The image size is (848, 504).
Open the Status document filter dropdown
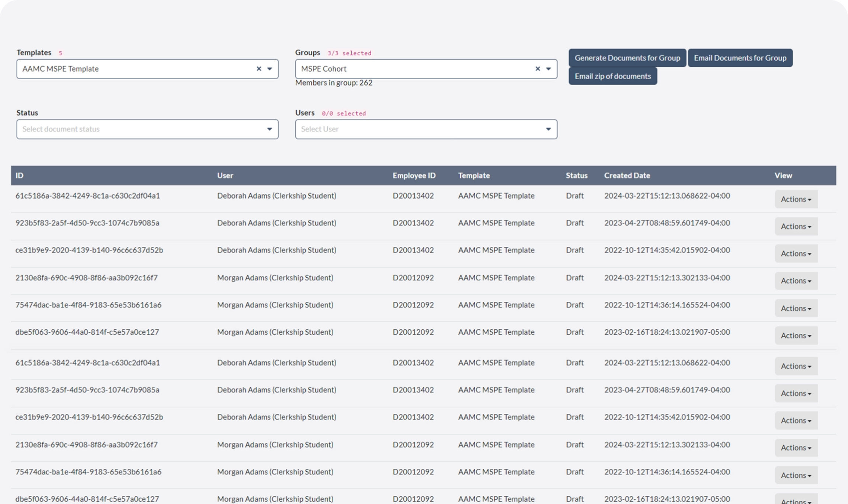(x=270, y=129)
